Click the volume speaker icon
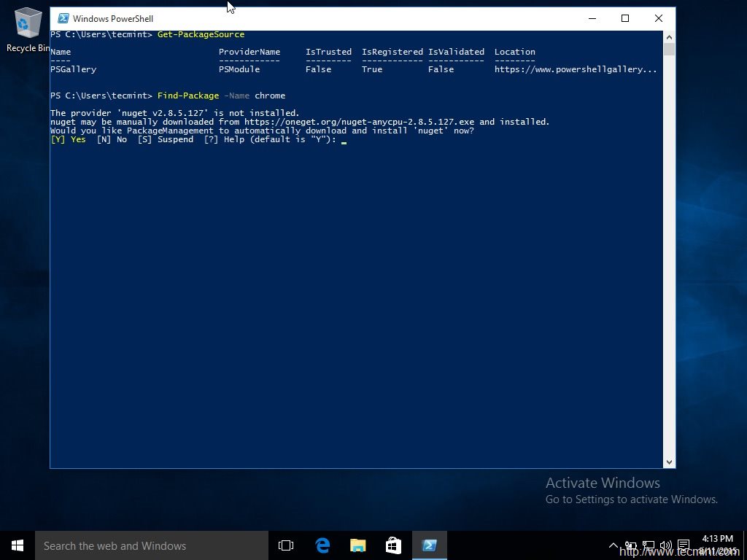Viewport: 747px width, 560px height. point(665,545)
